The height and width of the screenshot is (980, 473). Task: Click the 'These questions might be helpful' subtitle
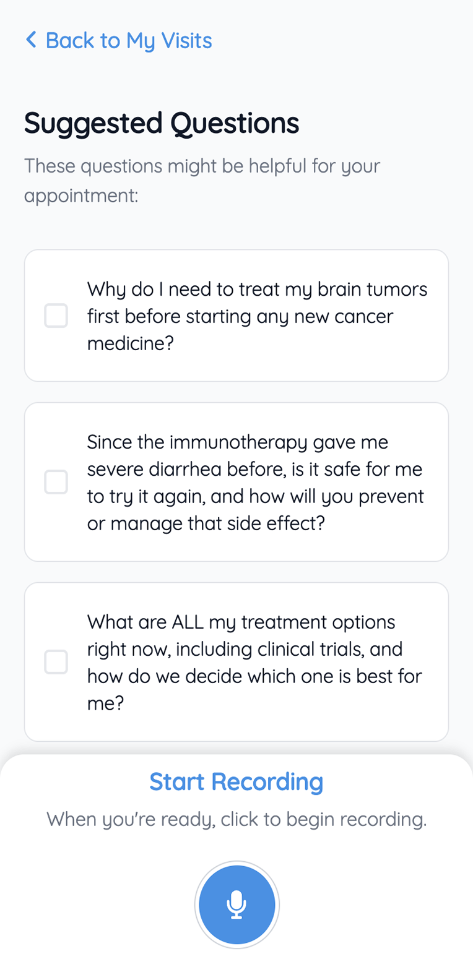pos(202,181)
